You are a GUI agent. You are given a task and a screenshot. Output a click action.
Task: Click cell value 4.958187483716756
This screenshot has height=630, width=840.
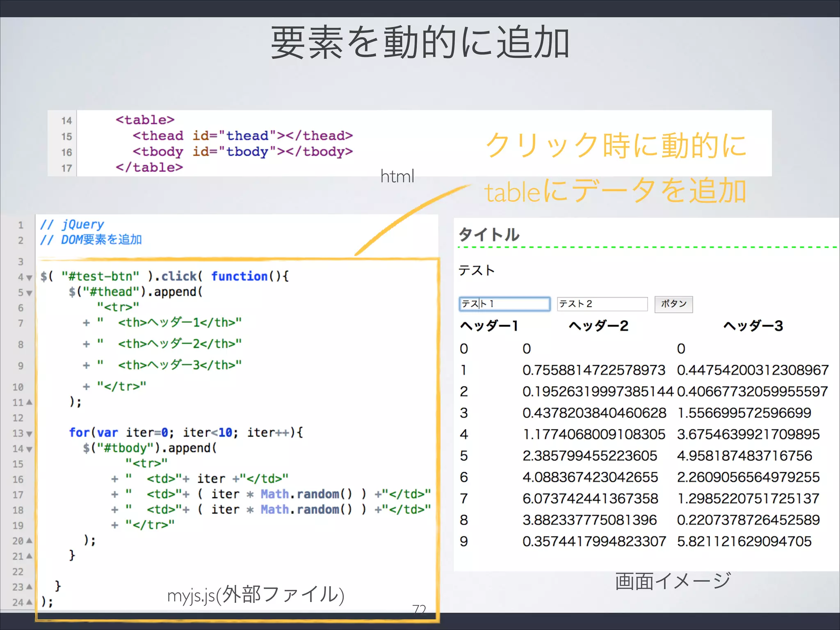click(x=744, y=456)
